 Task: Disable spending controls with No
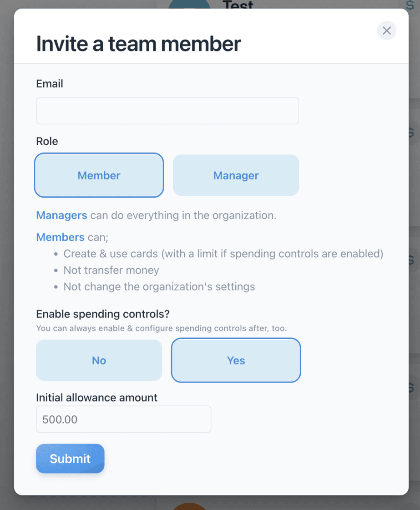point(99,360)
